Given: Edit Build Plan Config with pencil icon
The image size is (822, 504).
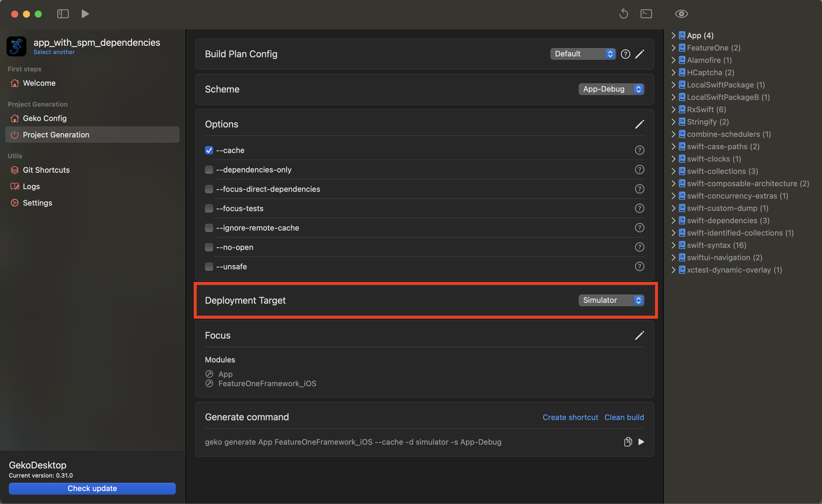Looking at the screenshot, I should (639, 54).
